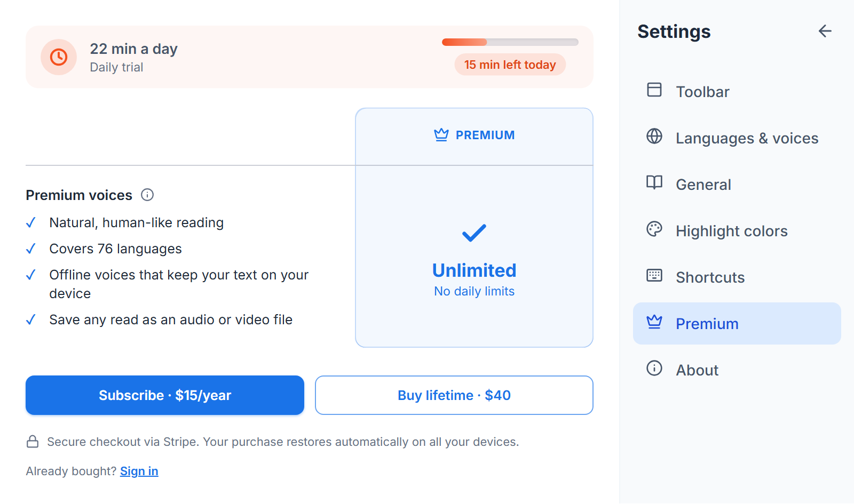Screen dimensions: 854x504
Task: Click 'Natural, human-like reading' feature text
Action: 137,222
